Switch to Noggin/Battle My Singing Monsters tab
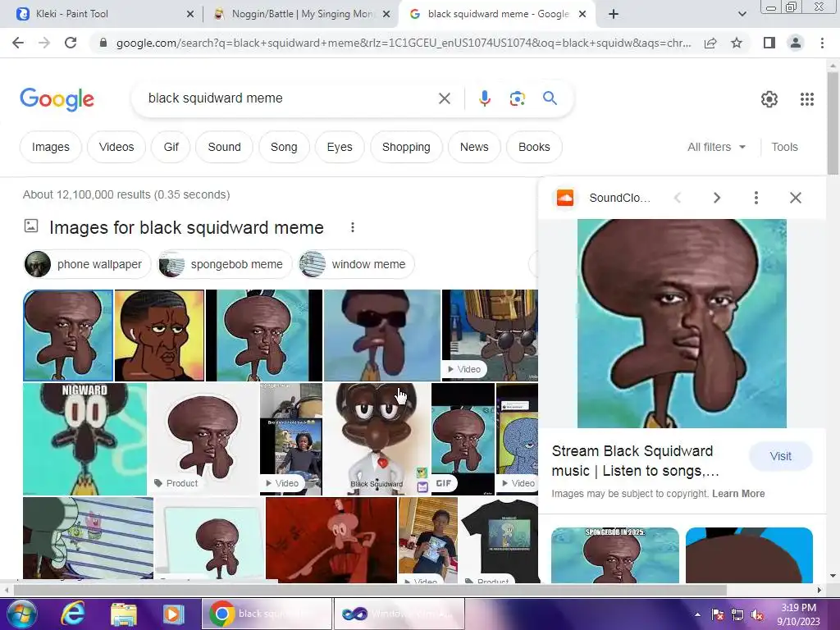The width and height of the screenshot is (840, 630). 302,14
